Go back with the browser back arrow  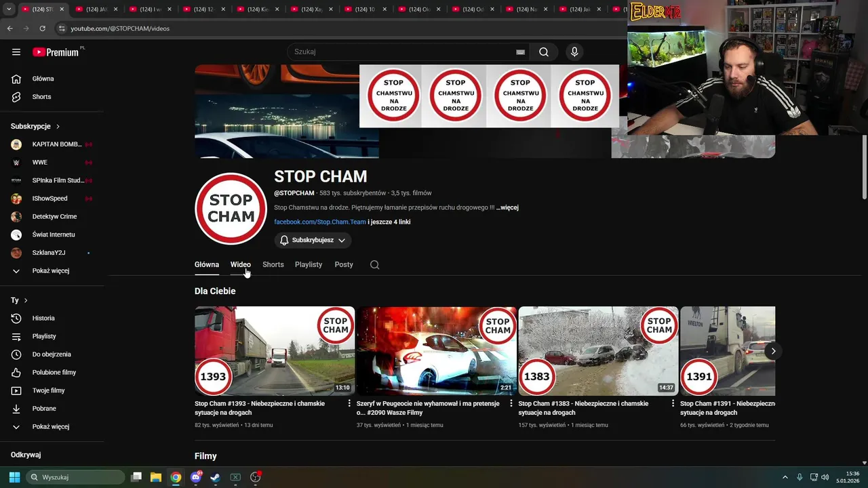[9, 28]
